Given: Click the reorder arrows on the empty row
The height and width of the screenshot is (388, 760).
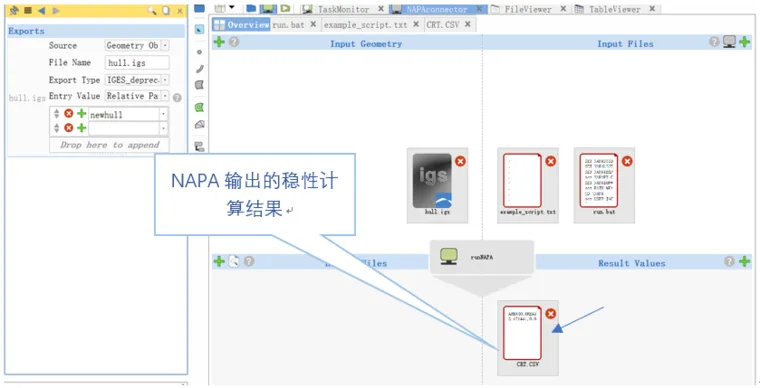Looking at the screenshot, I should [57, 128].
